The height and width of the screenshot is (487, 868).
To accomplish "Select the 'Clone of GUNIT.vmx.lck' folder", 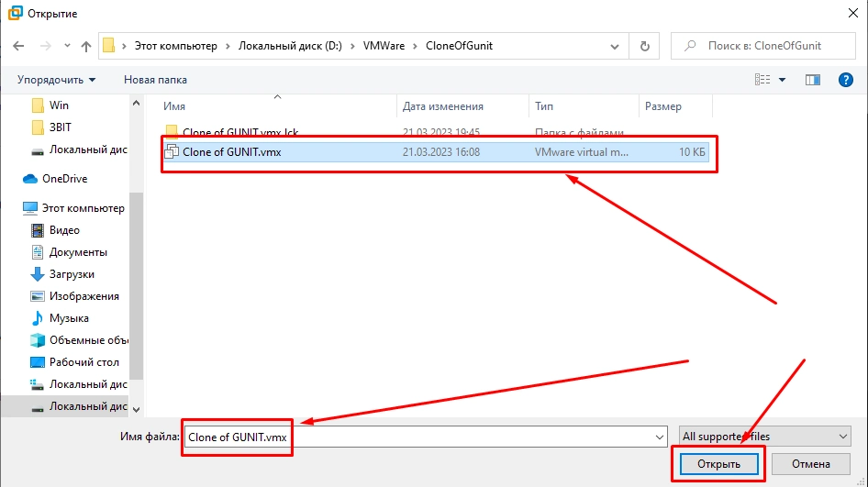I will (435, 132).
